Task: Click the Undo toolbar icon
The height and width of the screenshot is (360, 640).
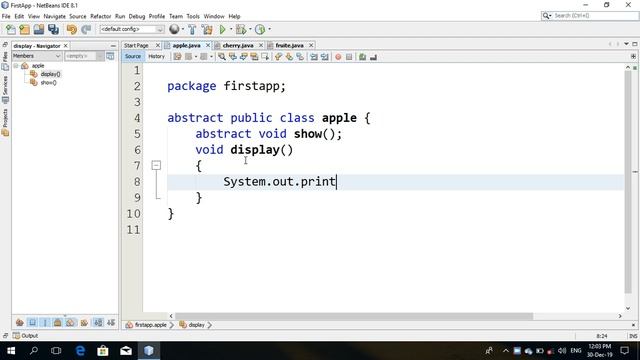Action: click(72, 29)
